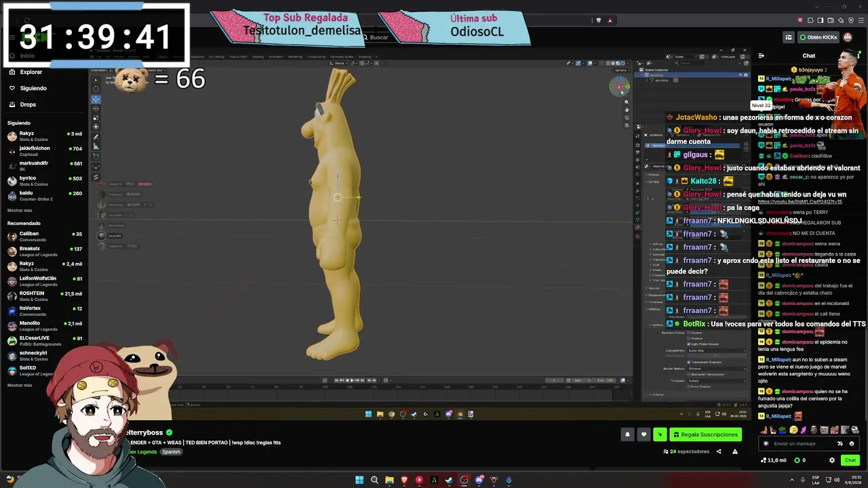The image size is (868, 488).
Task: Select the Cursor tool in Blender's toolbar
Action: coord(96,89)
